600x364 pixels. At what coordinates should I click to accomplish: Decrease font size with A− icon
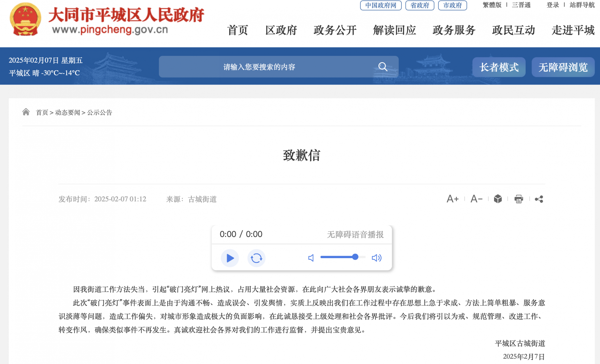tap(476, 199)
